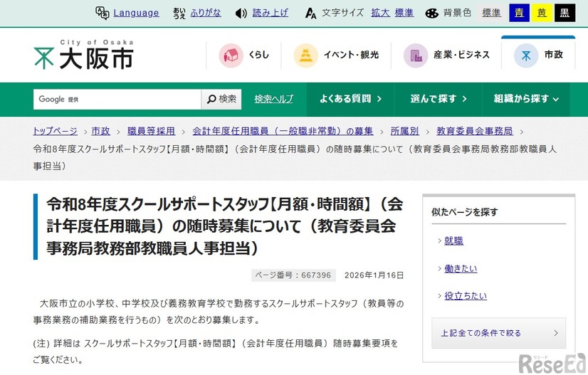Open the 産業・ビジネス menu label
This screenshot has width=588, height=375.
[x=461, y=55]
